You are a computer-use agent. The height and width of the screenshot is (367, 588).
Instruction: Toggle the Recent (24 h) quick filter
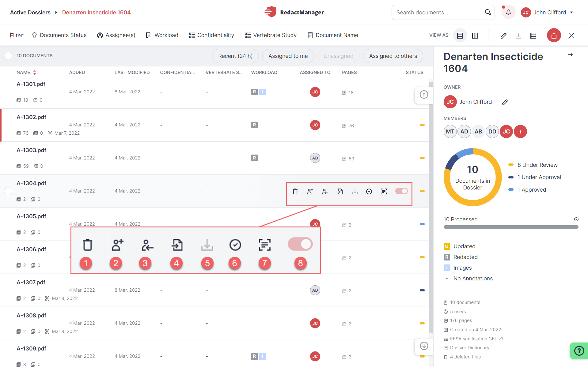click(235, 56)
